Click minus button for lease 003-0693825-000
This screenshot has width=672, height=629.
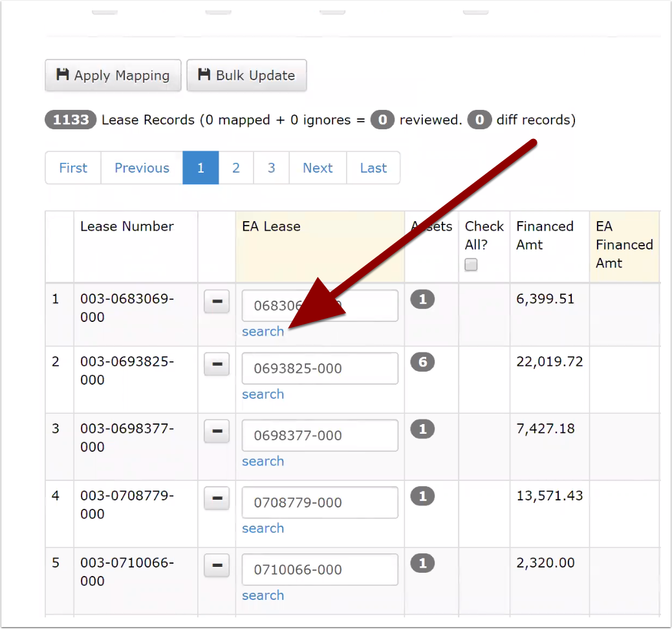[217, 364]
